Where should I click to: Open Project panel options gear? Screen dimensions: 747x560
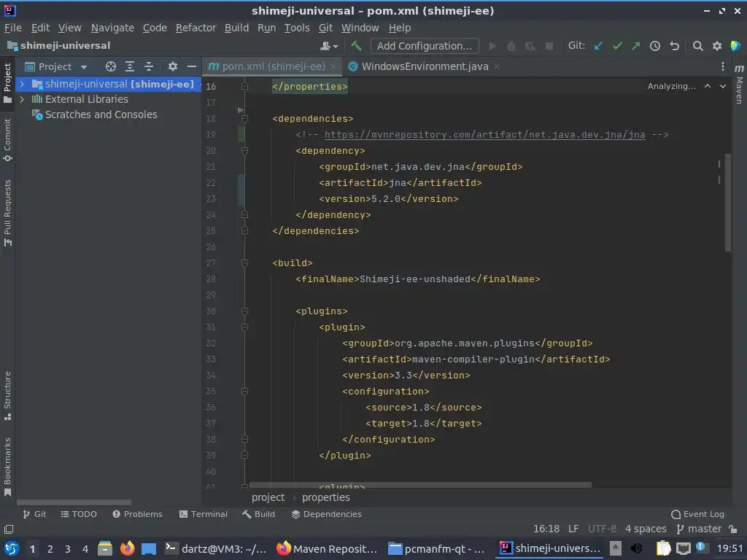[x=172, y=66]
